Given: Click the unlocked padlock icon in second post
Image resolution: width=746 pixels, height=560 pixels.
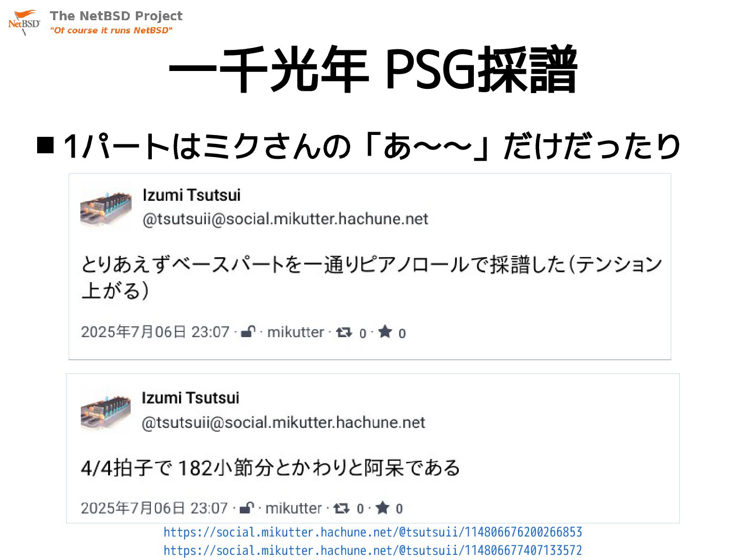Looking at the screenshot, I should click(x=247, y=507).
